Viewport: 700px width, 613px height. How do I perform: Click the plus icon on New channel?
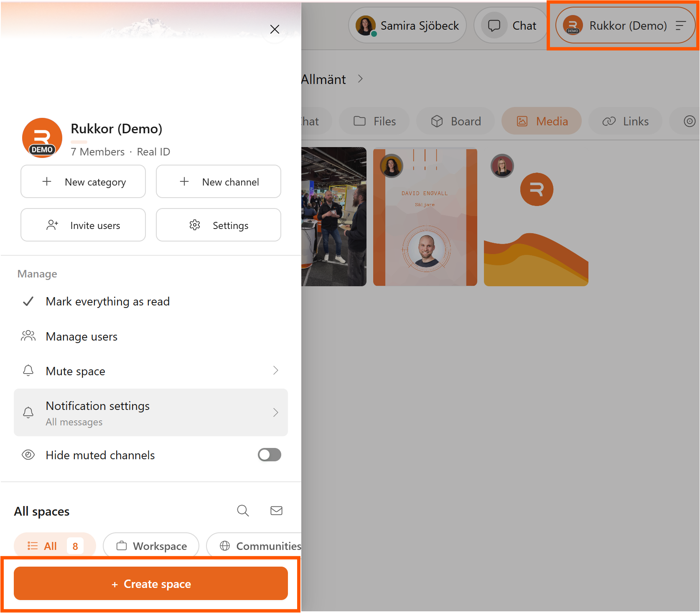click(x=184, y=181)
